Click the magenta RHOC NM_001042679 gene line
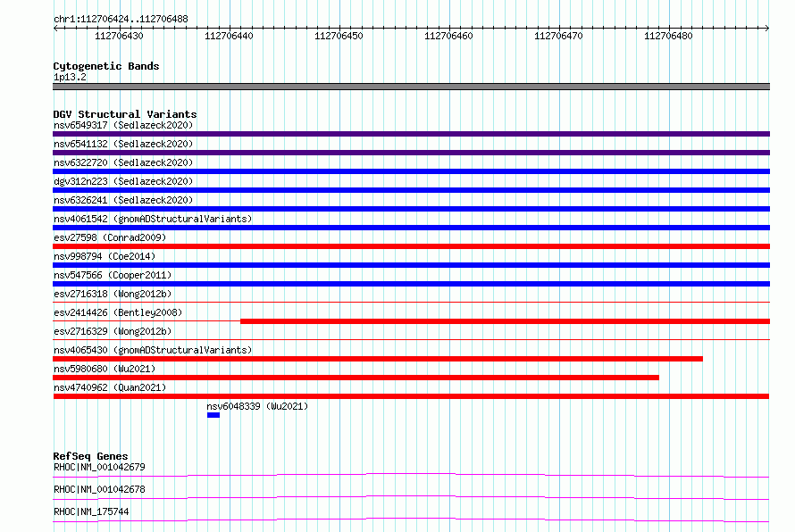The image size is (795, 532). [x=411, y=475]
